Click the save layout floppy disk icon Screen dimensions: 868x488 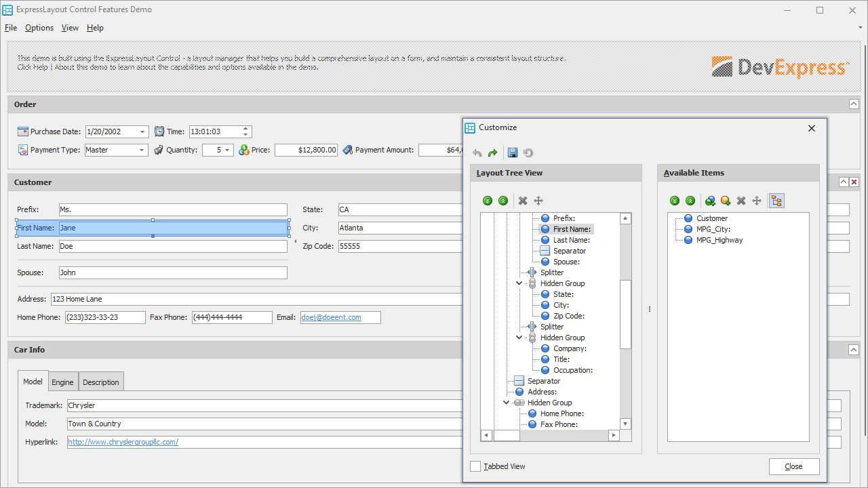[513, 153]
